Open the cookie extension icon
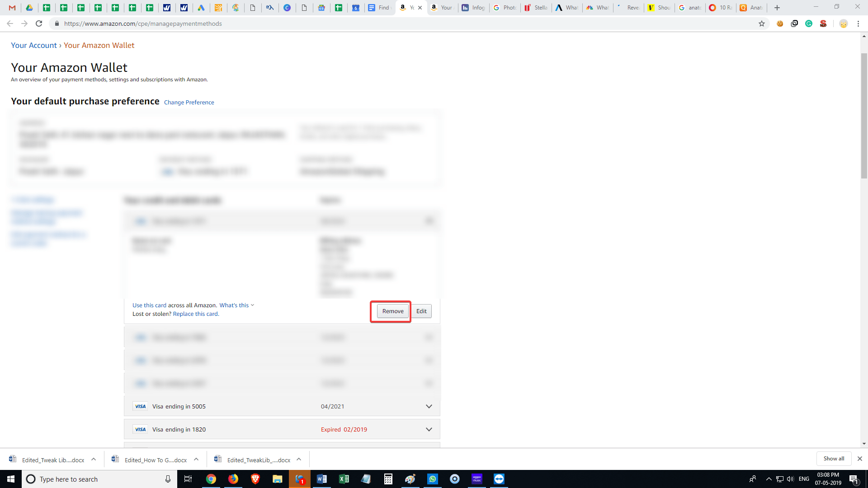The height and width of the screenshot is (488, 868). tap(780, 23)
